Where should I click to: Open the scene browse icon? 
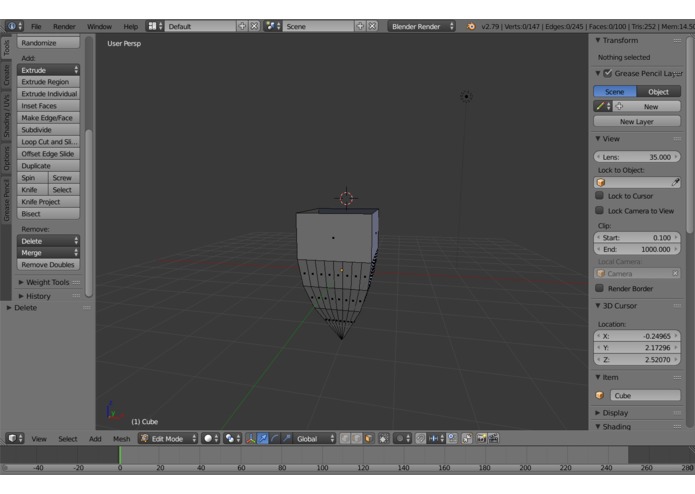[x=273, y=26]
